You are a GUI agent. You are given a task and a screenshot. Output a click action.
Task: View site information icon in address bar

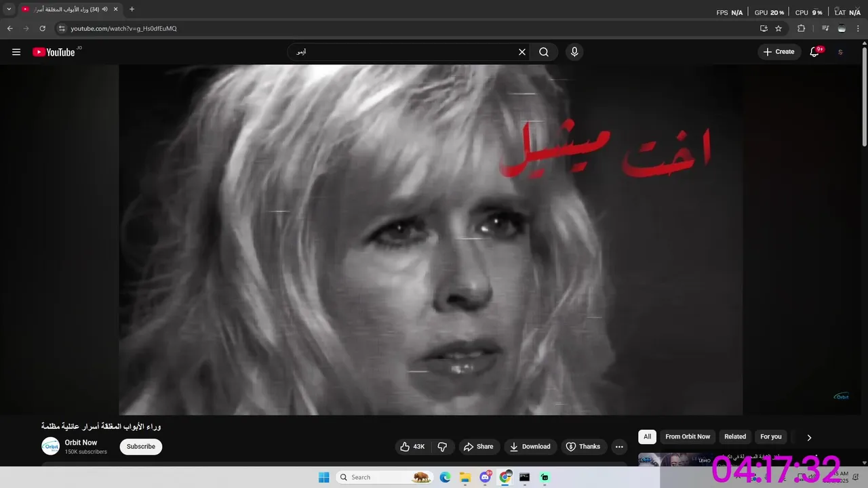62,28
